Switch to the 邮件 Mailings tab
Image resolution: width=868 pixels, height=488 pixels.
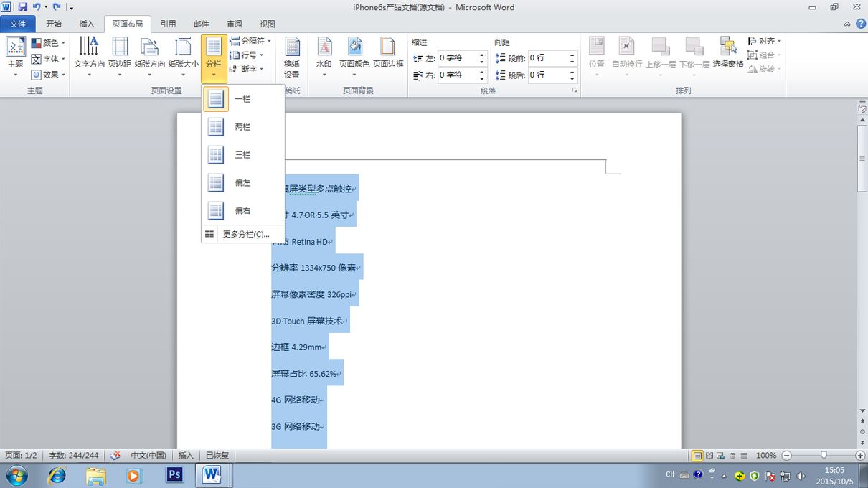click(202, 24)
